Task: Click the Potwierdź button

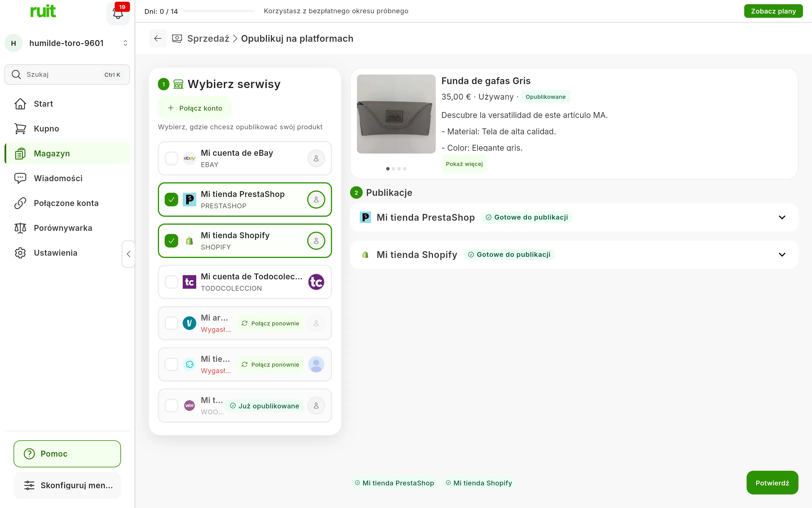Action: [x=772, y=483]
